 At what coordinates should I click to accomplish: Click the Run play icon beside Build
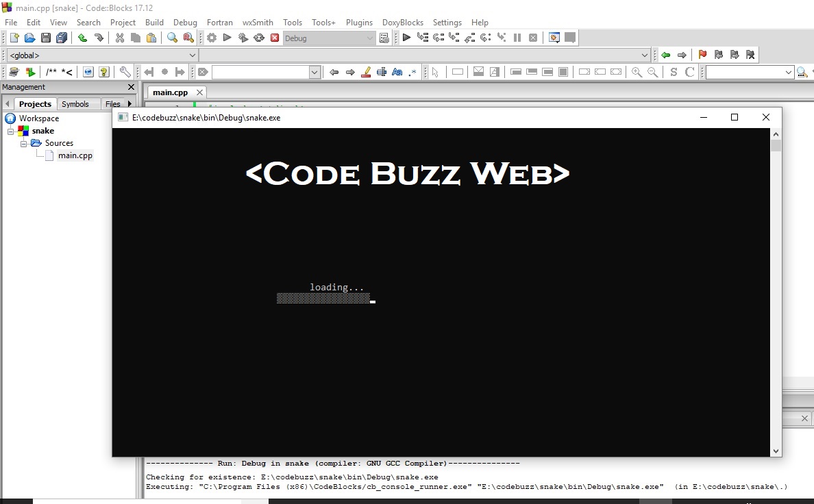click(x=227, y=38)
